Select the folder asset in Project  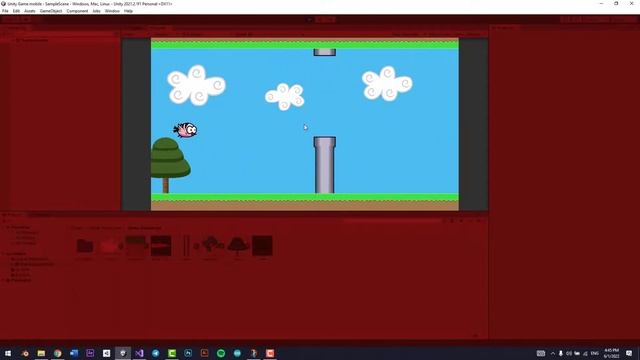(85, 246)
